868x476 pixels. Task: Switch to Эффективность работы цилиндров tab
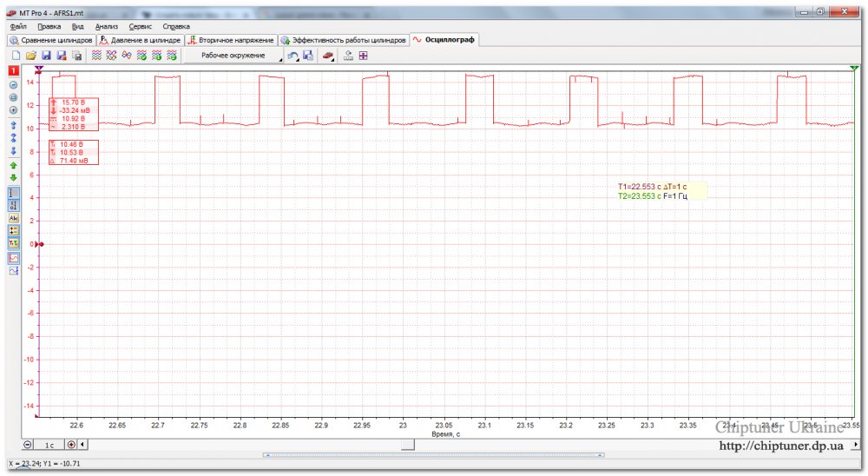[344, 40]
